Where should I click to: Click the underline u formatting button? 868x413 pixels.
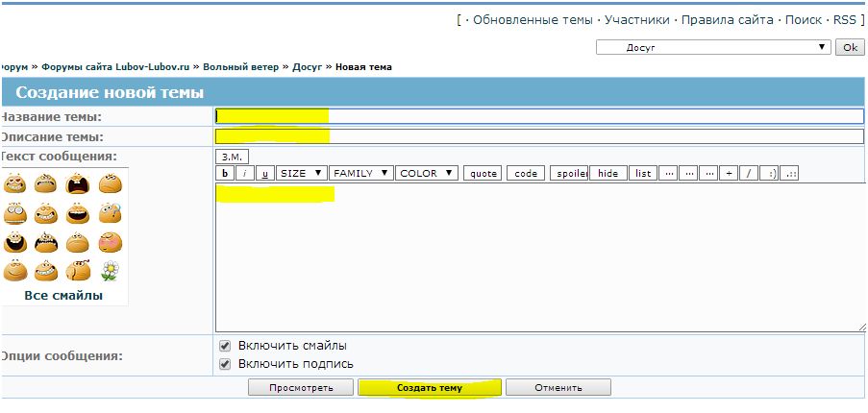point(265,174)
